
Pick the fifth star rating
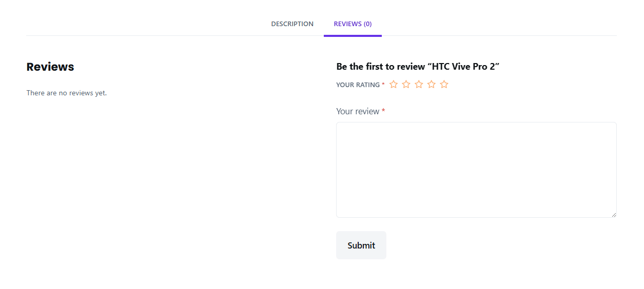444,85
